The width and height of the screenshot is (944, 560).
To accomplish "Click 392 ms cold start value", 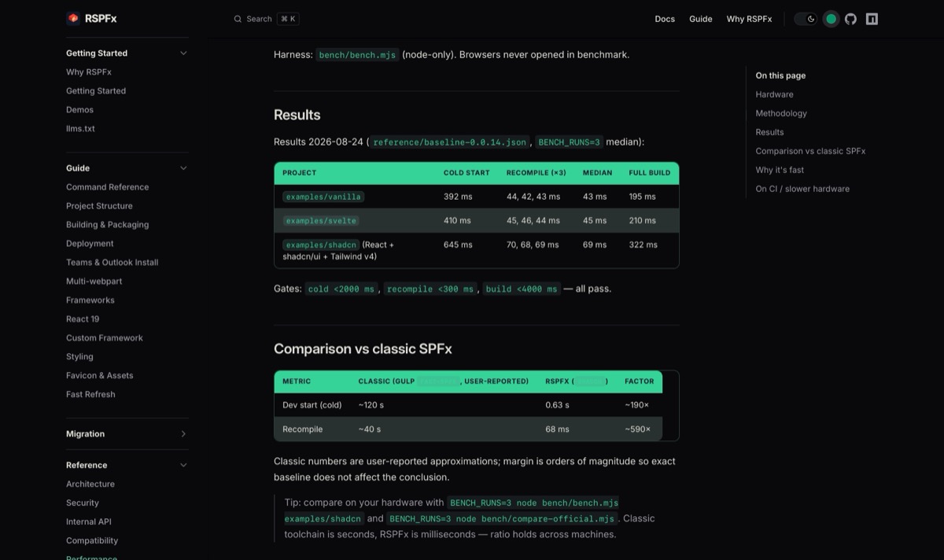I will [458, 197].
